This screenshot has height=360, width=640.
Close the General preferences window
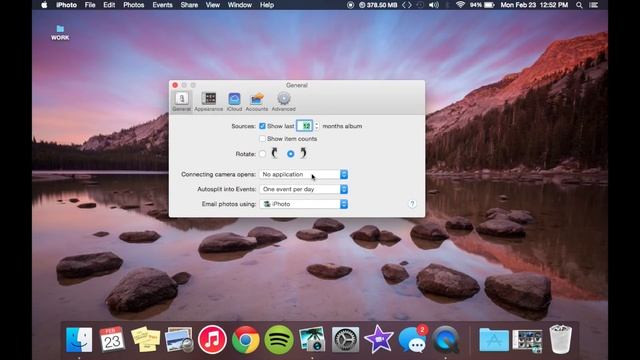[175, 85]
